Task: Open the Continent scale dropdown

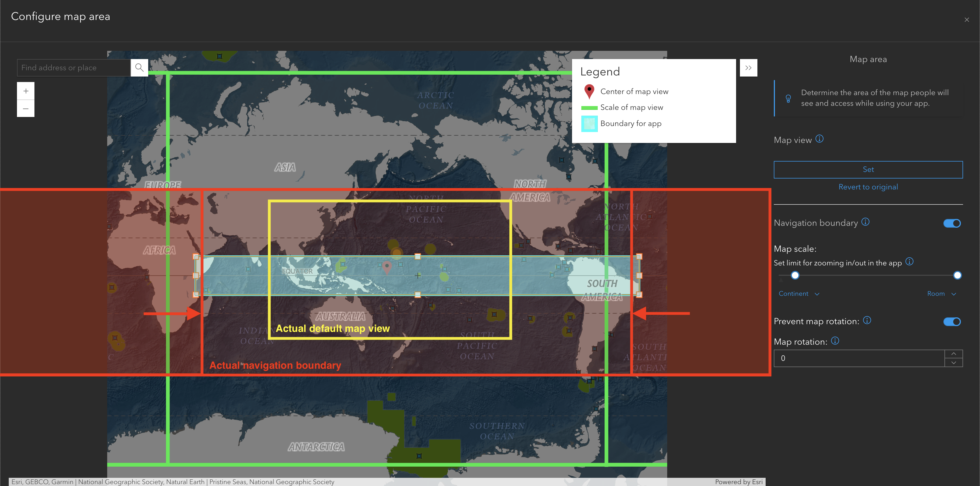Action: pos(798,294)
